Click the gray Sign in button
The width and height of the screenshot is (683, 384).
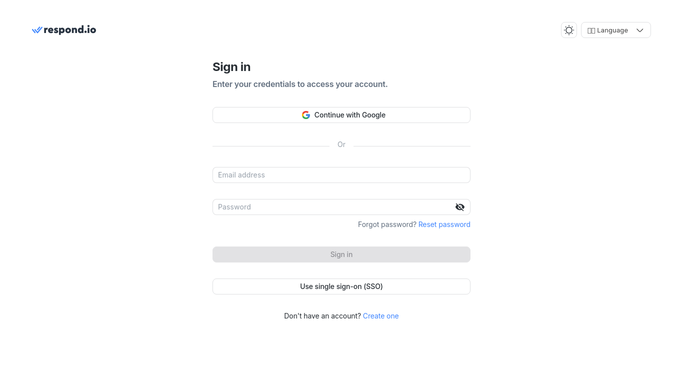342,255
